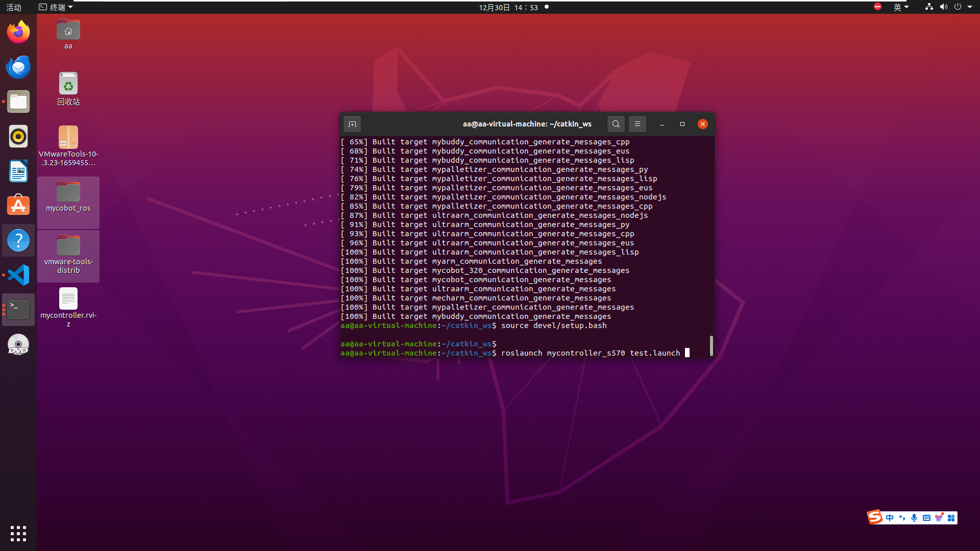Open terminal search

pyautogui.click(x=616, y=124)
